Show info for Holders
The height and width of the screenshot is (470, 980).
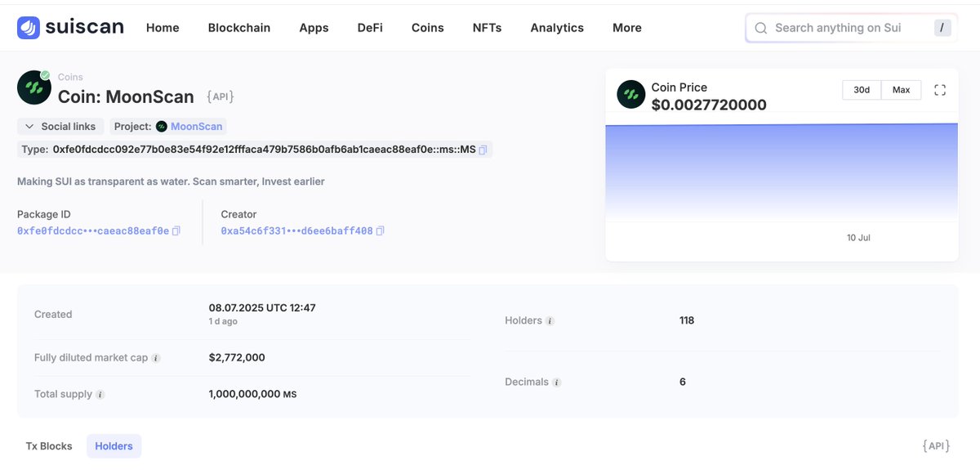point(550,321)
